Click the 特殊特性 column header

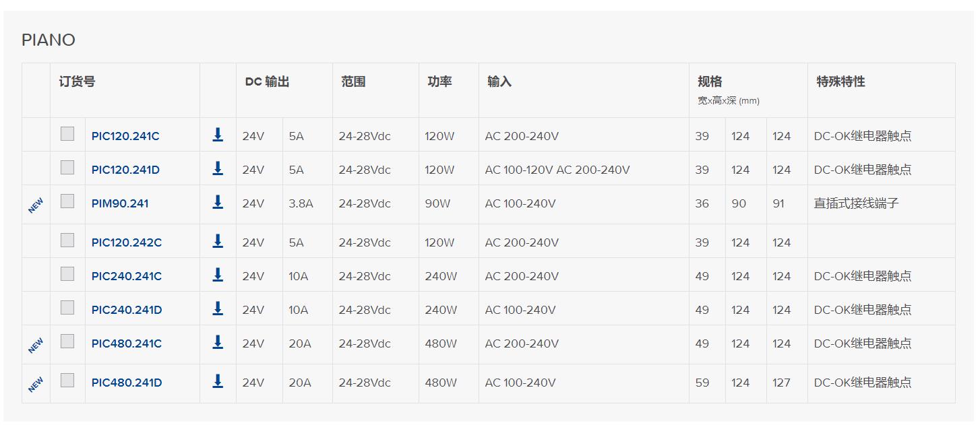[840, 81]
